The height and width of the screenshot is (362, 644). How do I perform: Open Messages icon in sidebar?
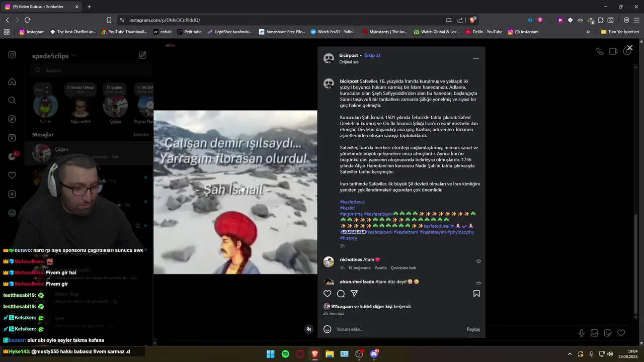[12, 156]
